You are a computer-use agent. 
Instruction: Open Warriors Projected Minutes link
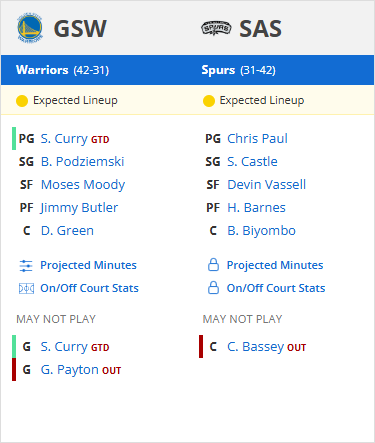88,265
